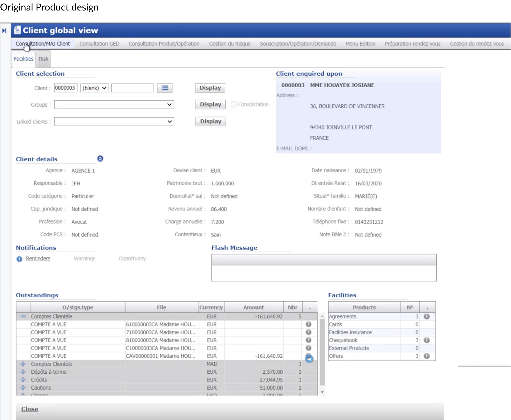Open the Linked clients dropdown
Screen dimensions: 511x420
114,121
